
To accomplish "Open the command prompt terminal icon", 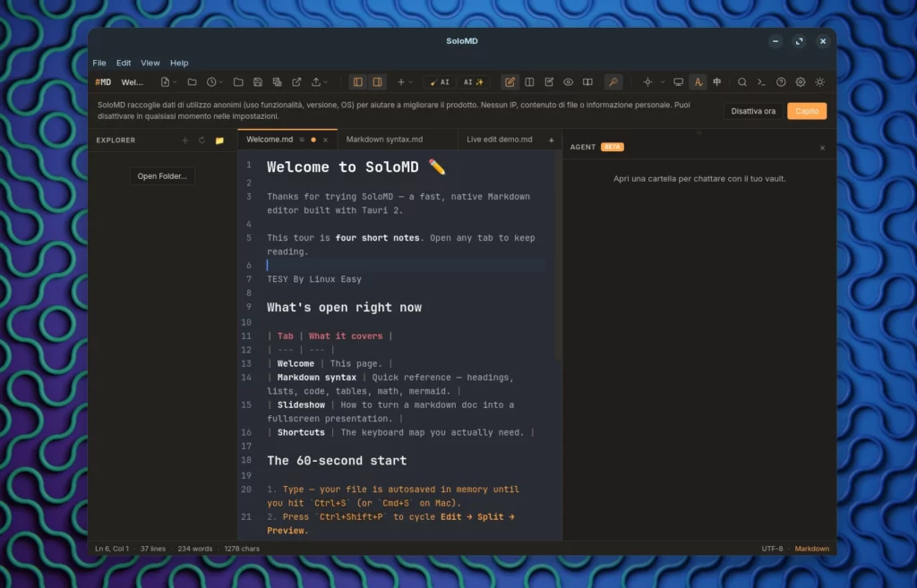I will 761,82.
